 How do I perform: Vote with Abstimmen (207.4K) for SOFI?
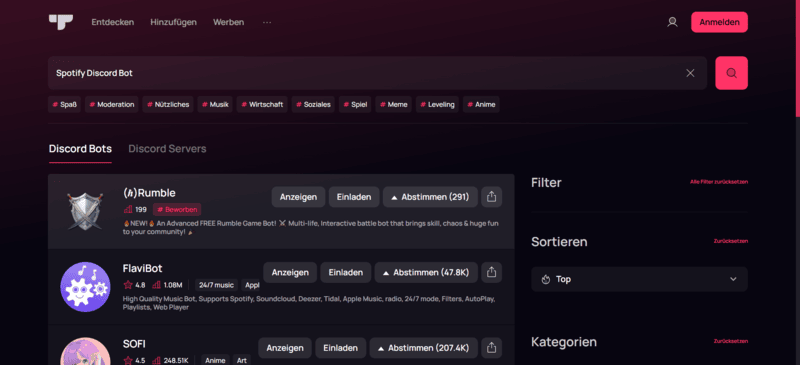pos(423,348)
